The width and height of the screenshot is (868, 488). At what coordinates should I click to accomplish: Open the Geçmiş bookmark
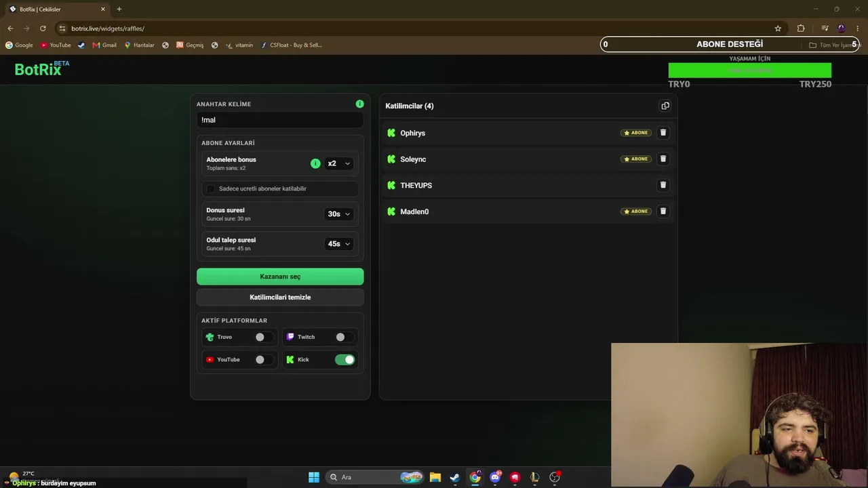190,45
